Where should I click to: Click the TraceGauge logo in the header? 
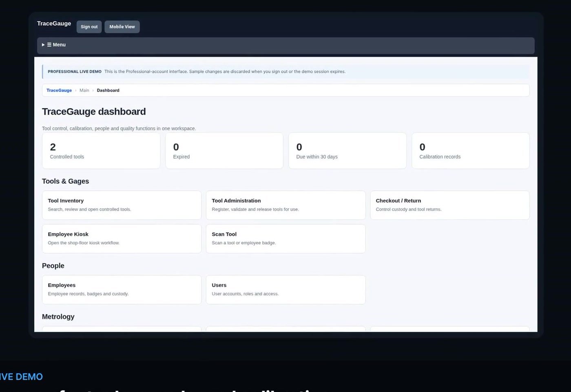[54, 24]
